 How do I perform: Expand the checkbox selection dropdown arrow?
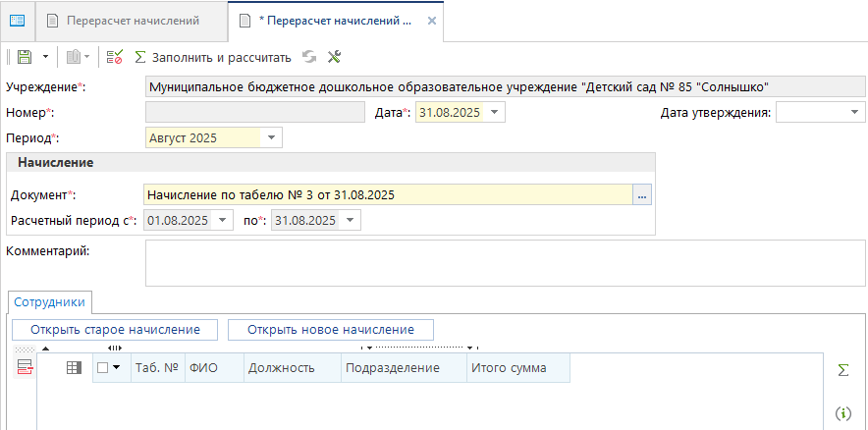click(x=117, y=368)
